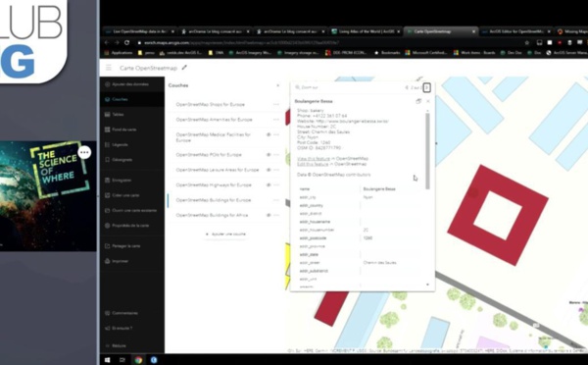This screenshot has width=588, height=365.
Task: Open Ajouter des données in the sidebar
Action: (x=130, y=84)
